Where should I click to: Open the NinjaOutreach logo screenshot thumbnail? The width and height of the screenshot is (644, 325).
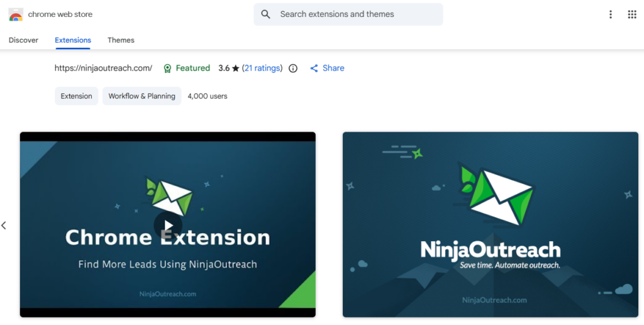click(x=491, y=225)
